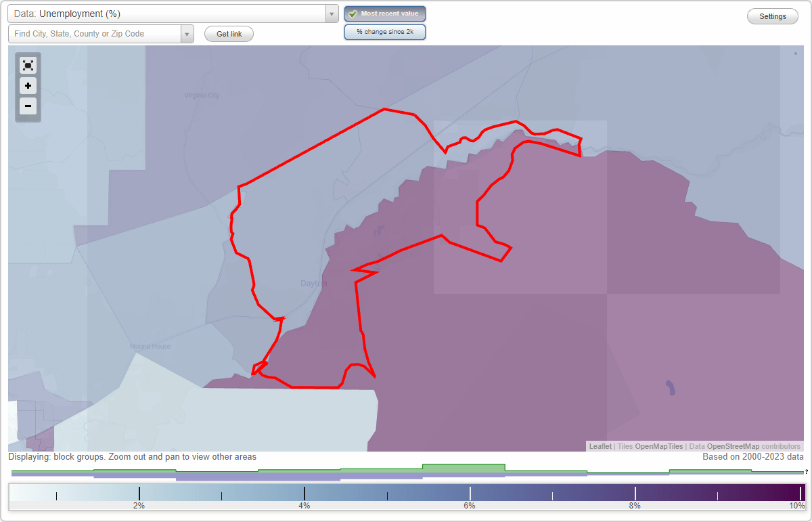This screenshot has height=522, width=812.
Task: Click the 10% mark on color legend
Action: pyautogui.click(x=797, y=506)
